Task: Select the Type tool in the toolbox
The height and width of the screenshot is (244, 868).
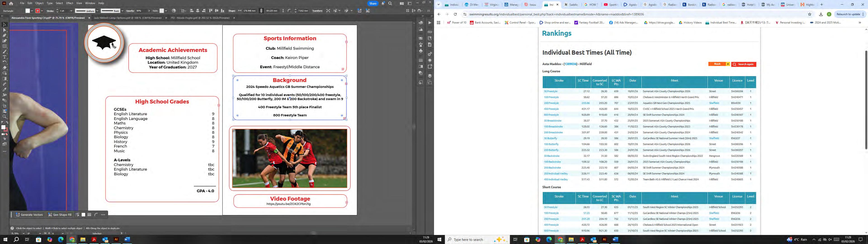Action: [4, 57]
